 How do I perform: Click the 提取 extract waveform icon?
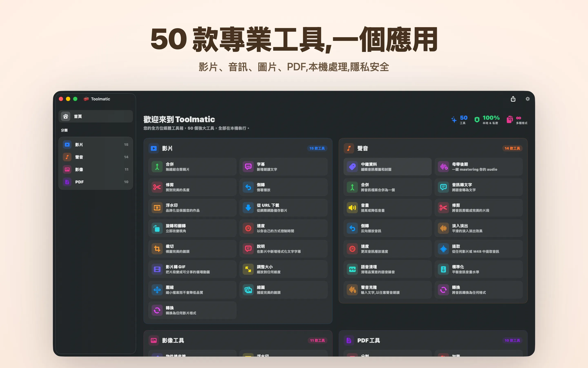[443, 249]
